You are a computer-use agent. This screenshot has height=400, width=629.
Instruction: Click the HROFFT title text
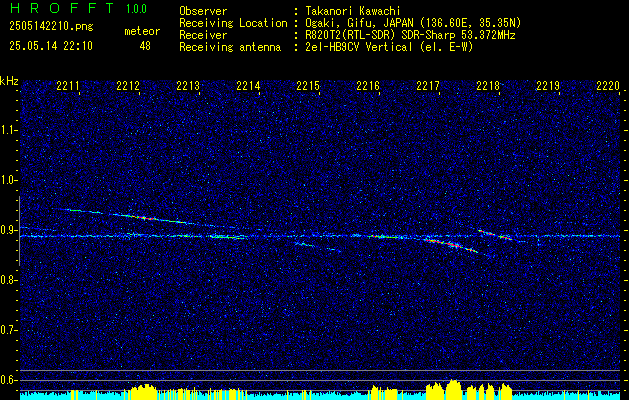[x=62, y=8]
